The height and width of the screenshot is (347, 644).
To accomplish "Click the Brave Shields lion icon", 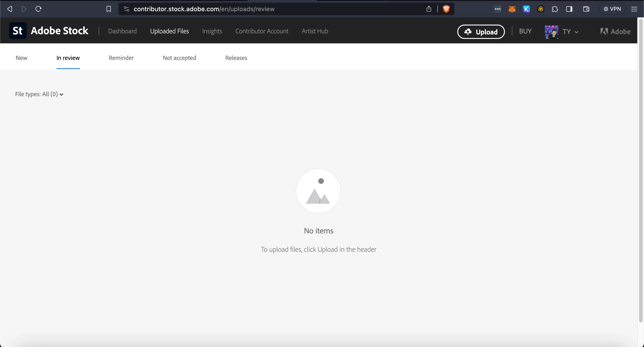I will click(x=446, y=9).
